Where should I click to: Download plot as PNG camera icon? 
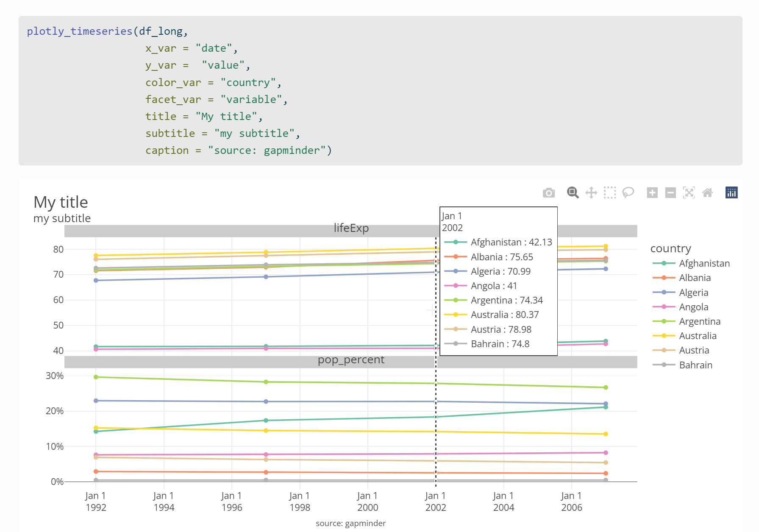point(549,193)
